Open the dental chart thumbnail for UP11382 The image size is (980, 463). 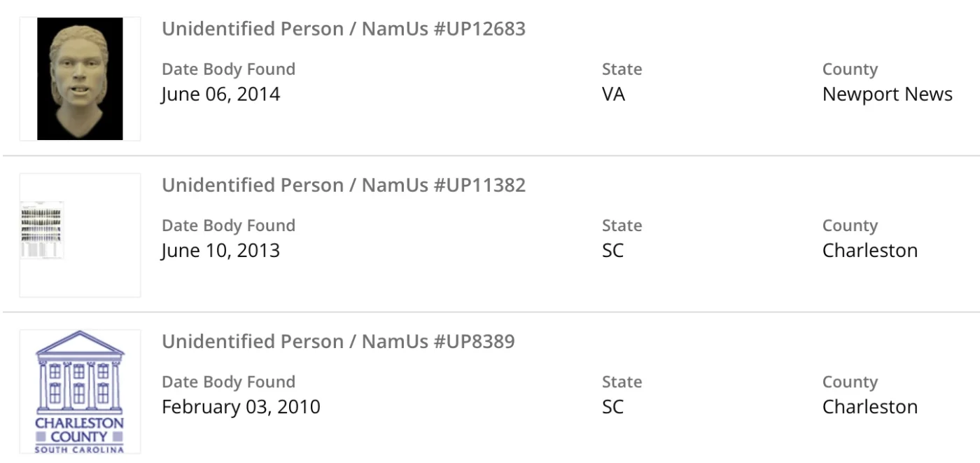pos(43,231)
